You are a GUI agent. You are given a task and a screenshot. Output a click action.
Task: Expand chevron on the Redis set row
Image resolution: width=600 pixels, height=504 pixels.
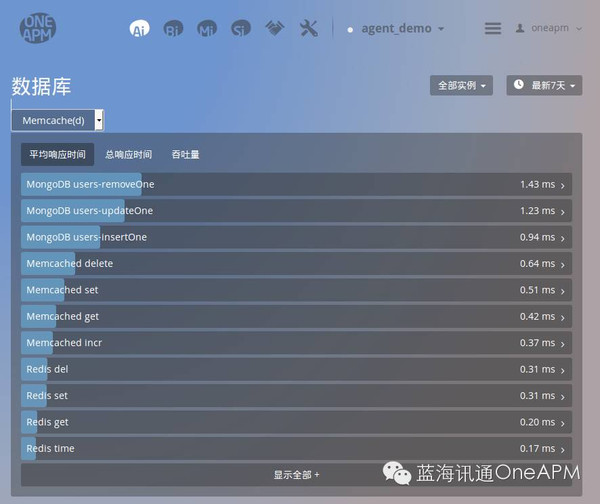pyautogui.click(x=563, y=397)
